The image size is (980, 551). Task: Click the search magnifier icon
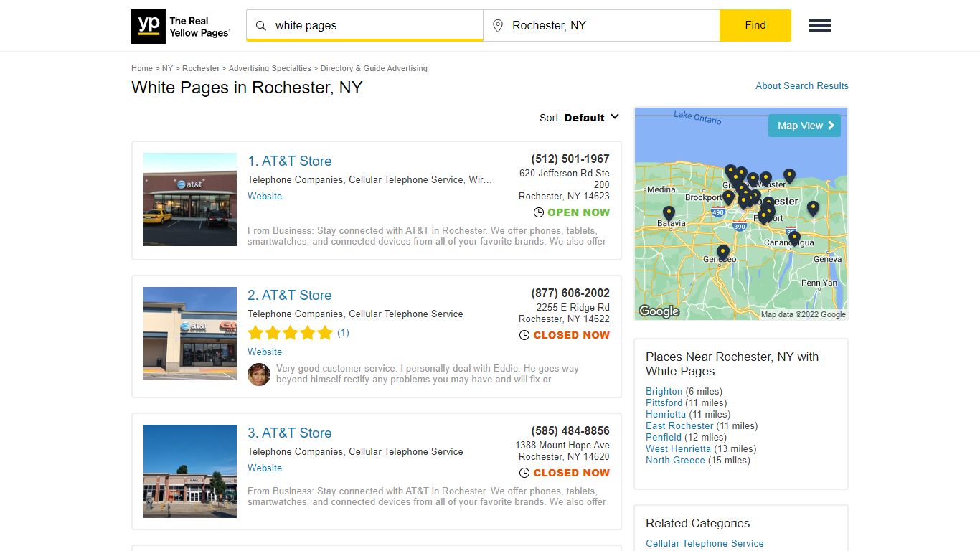click(261, 26)
